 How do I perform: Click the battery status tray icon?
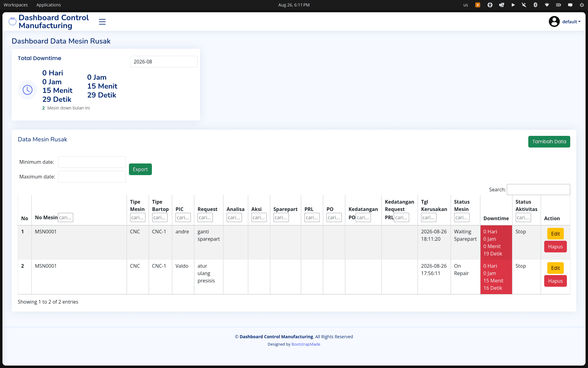click(559, 5)
